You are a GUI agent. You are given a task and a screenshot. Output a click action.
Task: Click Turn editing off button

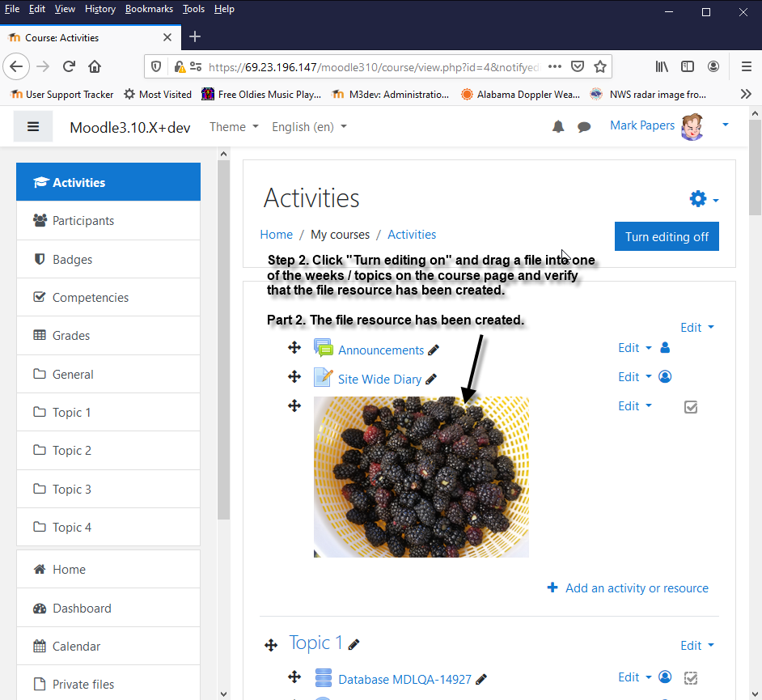[x=667, y=237]
